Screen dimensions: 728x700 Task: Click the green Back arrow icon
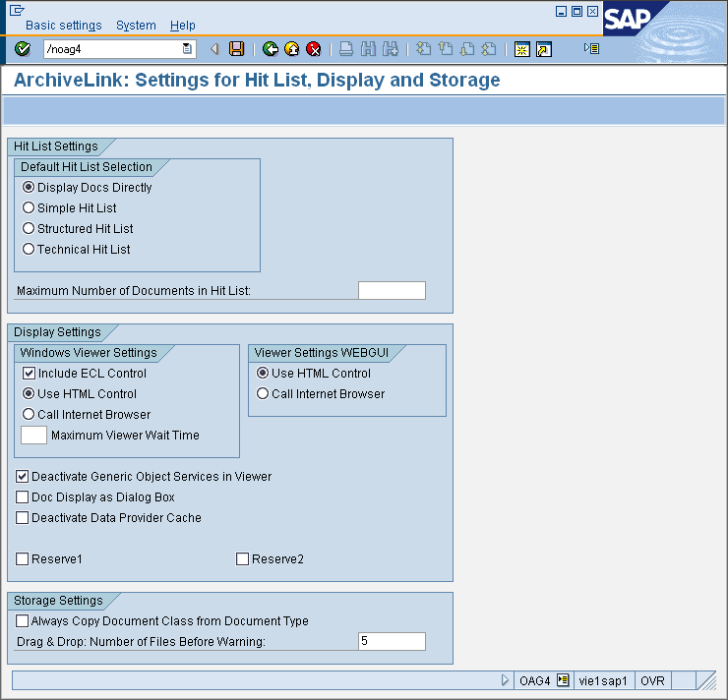point(271,49)
